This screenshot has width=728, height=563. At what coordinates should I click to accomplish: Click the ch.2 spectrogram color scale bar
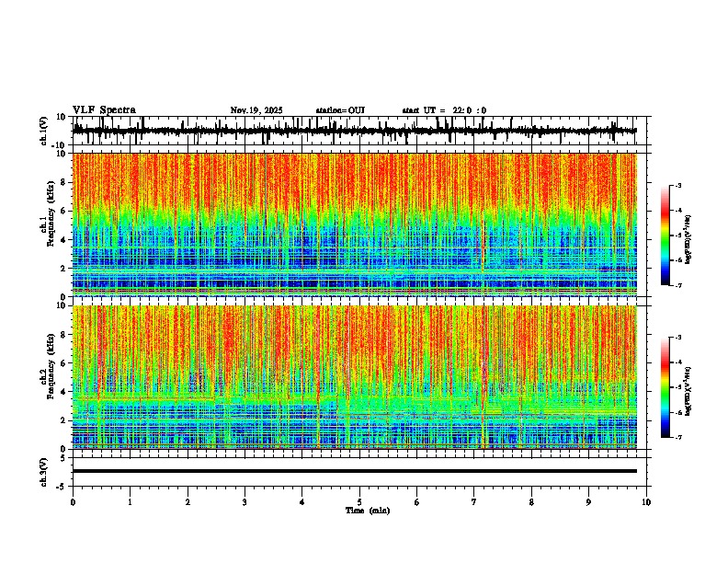tap(665, 387)
